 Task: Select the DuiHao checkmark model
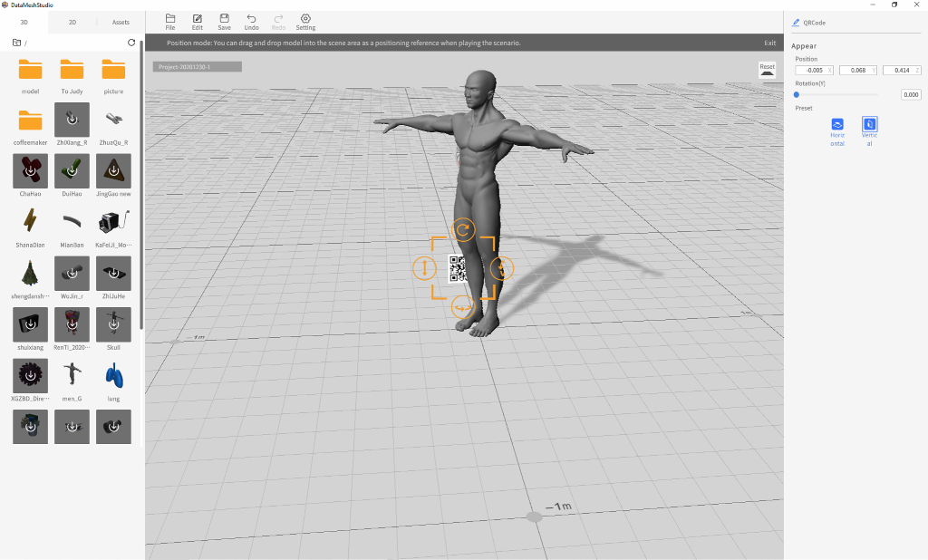pyautogui.click(x=72, y=171)
